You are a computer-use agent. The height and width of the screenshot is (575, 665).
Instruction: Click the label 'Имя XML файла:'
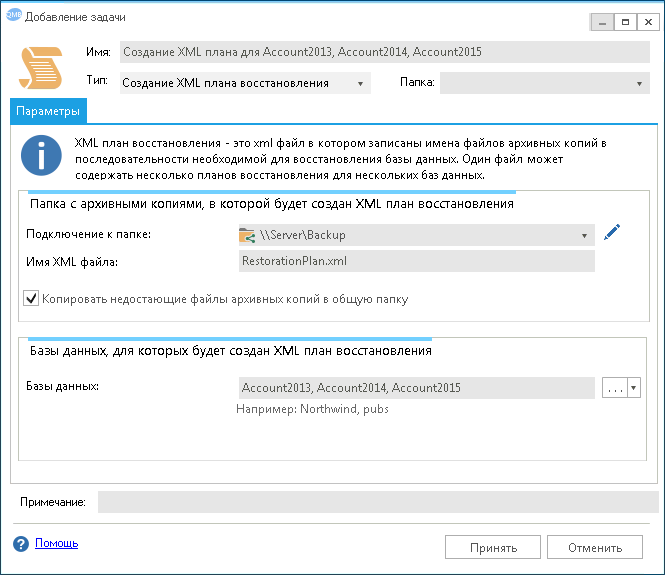coord(72,262)
